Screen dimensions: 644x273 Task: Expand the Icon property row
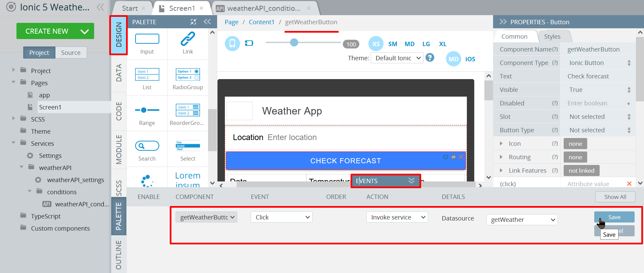pos(501,143)
